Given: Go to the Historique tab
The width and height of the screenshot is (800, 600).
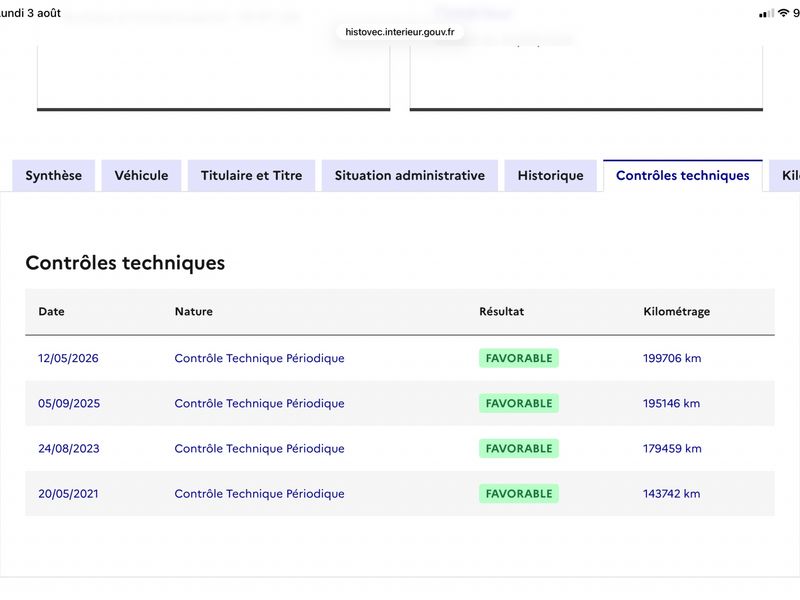Looking at the screenshot, I should click(551, 176).
